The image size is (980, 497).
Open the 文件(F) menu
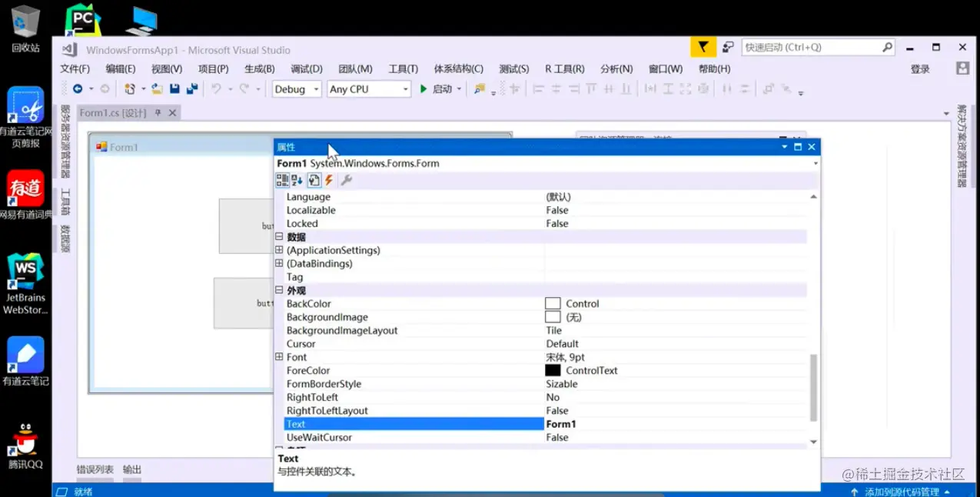(x=75, y=69)
